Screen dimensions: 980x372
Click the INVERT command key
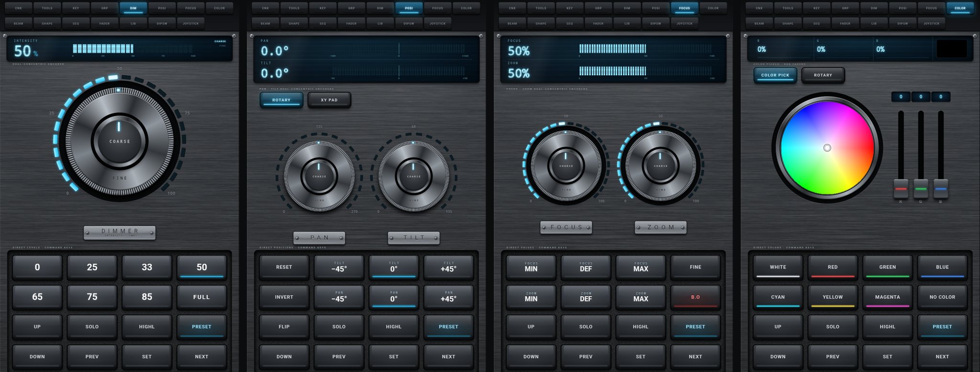pyautogui.click(x=284, y=297)
